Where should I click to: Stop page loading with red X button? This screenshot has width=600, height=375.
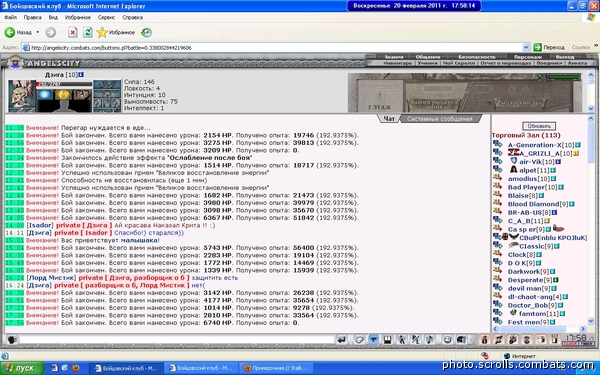click(73, 33)
